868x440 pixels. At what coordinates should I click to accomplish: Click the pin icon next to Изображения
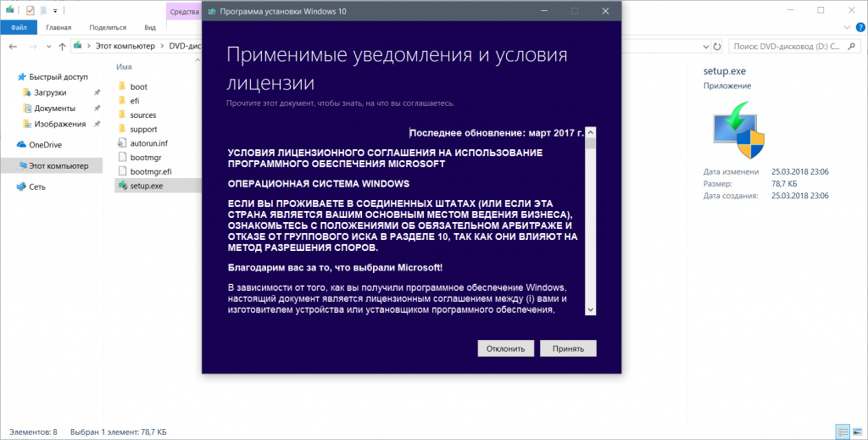point(97,124)
